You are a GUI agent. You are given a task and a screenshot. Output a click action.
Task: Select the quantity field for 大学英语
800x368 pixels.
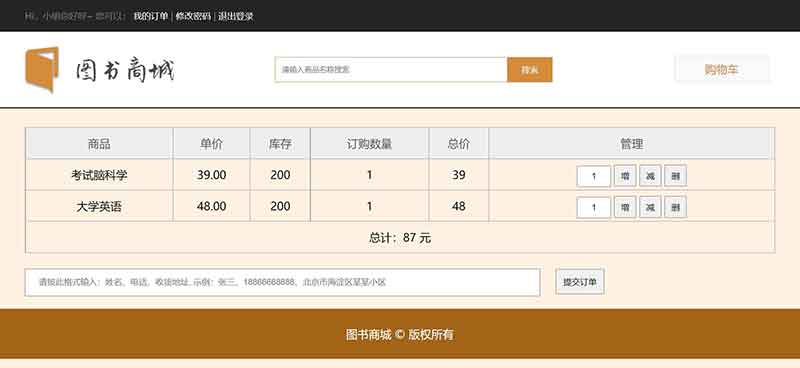click(594, 208)
